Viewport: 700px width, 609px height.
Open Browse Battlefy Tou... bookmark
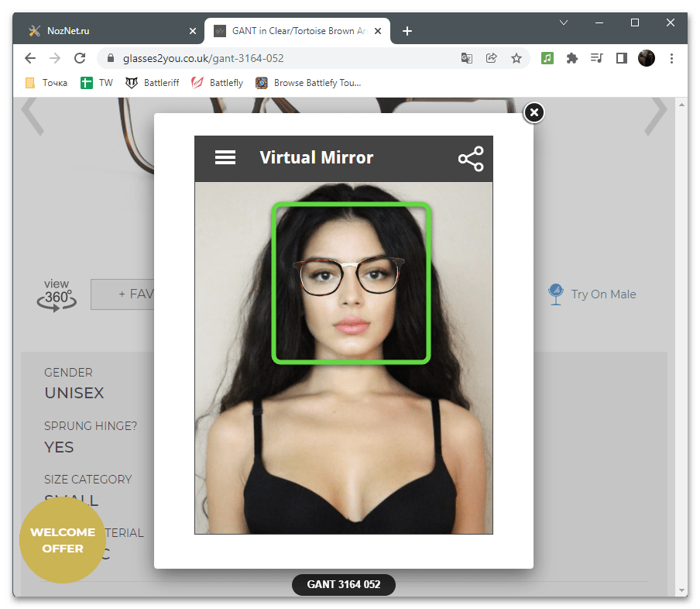point(308,83)
